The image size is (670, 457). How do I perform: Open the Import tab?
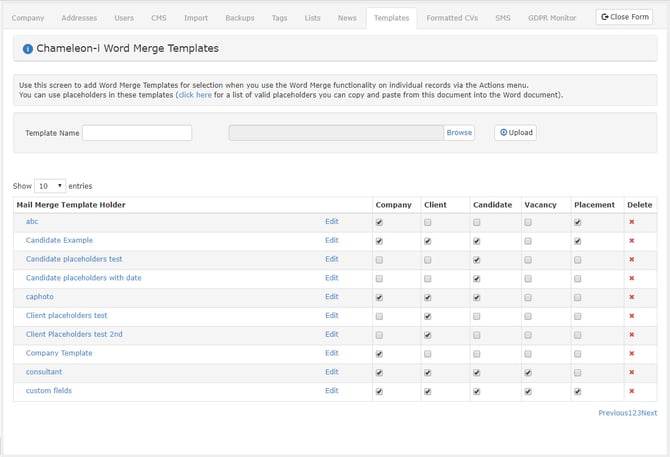coord(196,18)
